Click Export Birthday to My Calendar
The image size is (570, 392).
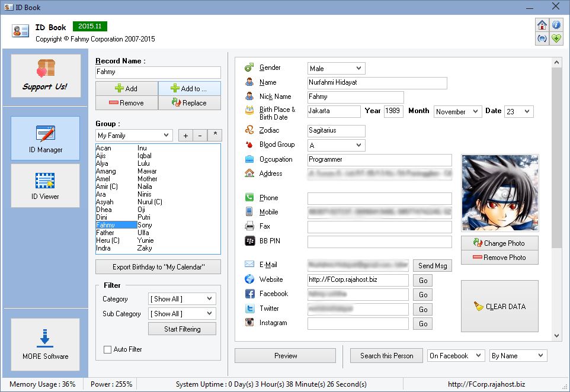[158, 266]
